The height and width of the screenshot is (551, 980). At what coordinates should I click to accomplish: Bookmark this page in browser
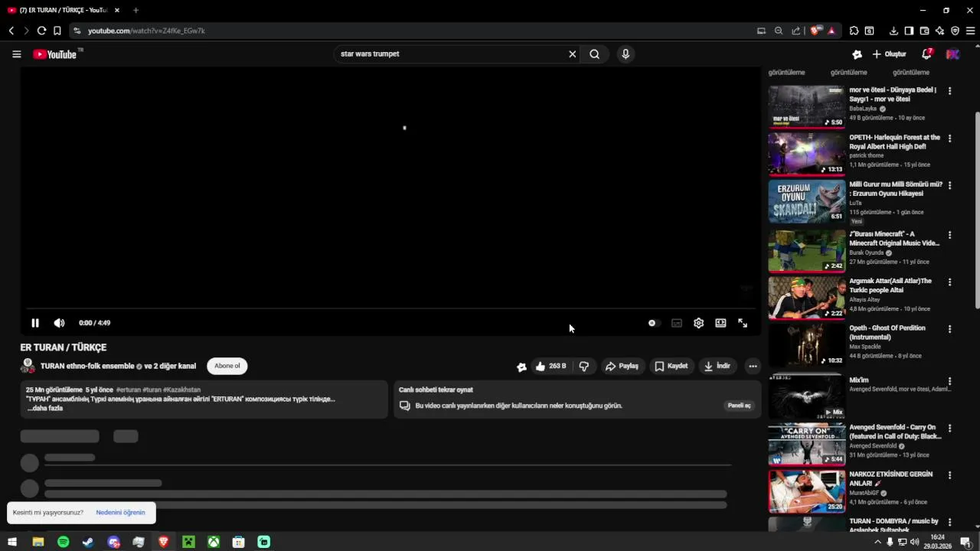(x=57, y=31)
